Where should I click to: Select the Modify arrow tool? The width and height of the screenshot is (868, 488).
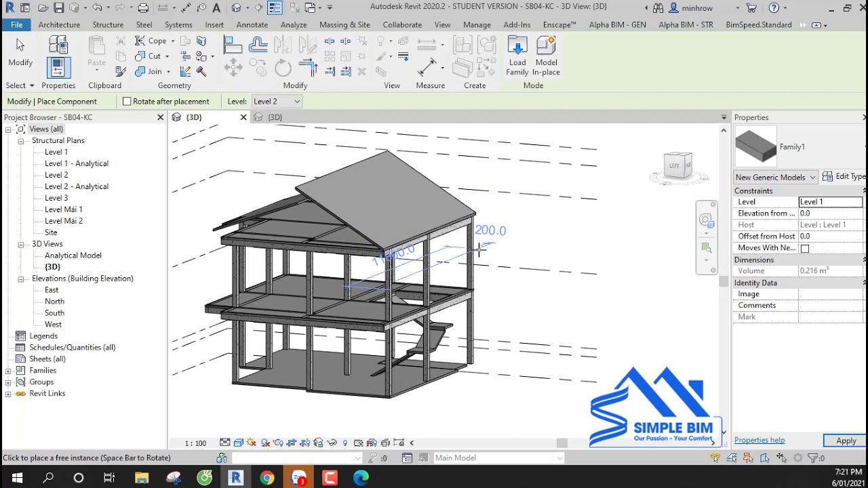(20, 52)
